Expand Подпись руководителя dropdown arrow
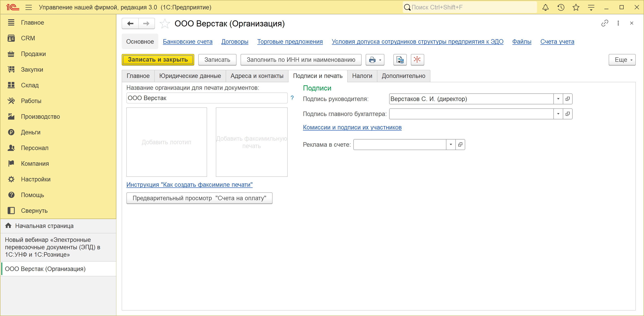Screen dimensions: 644x316 click(558, 99)
